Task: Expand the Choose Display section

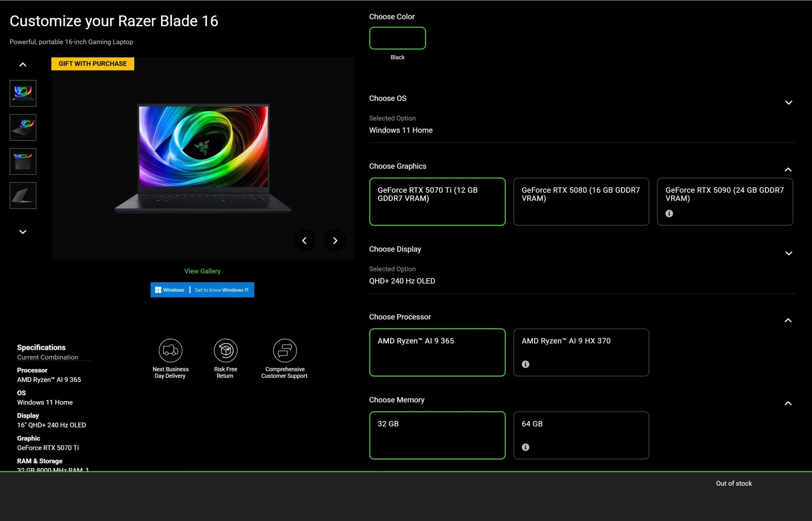Action: 789,253
